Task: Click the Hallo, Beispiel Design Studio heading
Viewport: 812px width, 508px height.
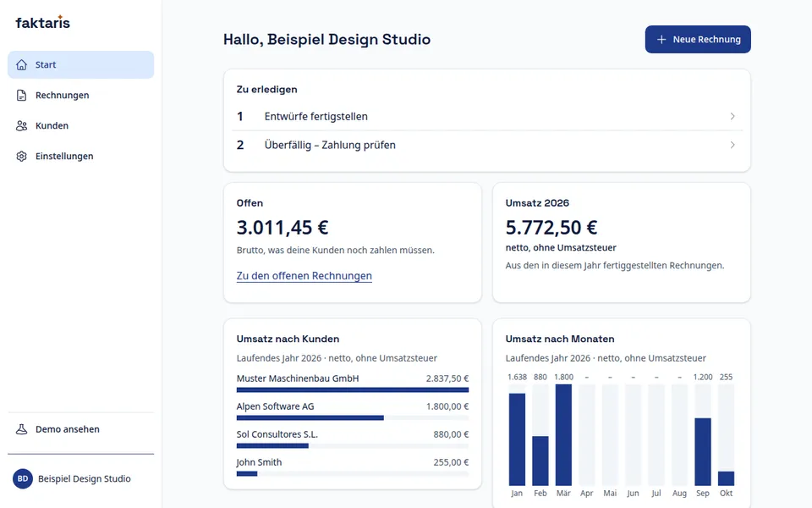Action: [x=326, y=40]
